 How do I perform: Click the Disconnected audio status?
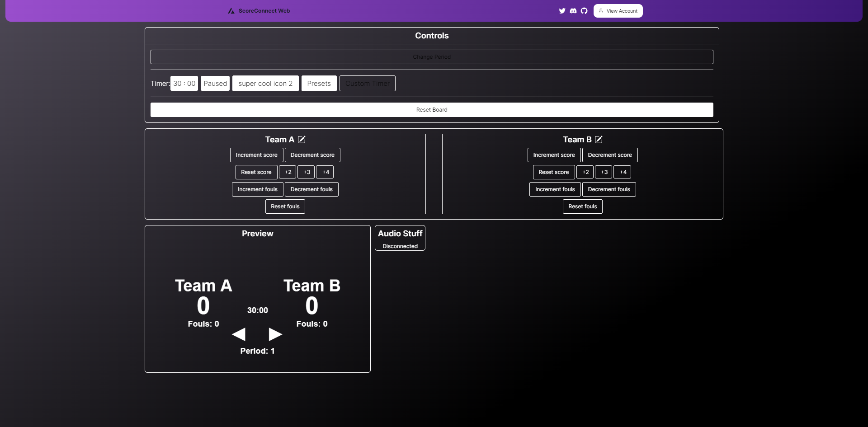400,246
